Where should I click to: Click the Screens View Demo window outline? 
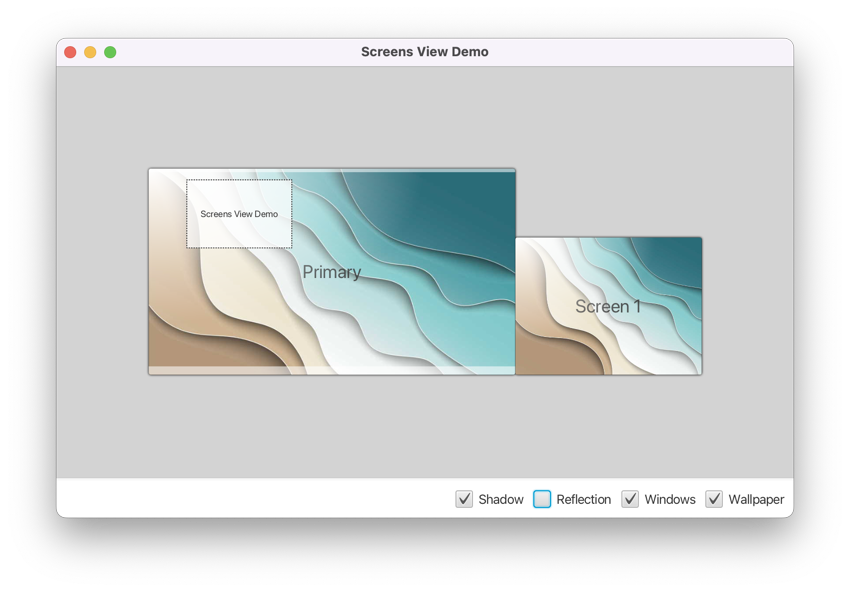239,213
